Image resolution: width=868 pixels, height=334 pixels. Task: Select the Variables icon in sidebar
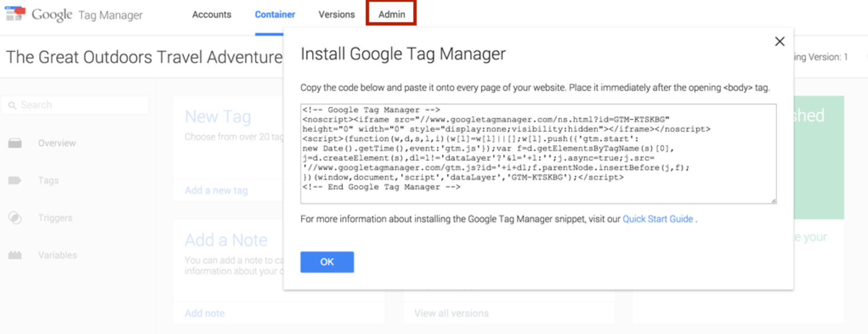click(x=15, y=256)
